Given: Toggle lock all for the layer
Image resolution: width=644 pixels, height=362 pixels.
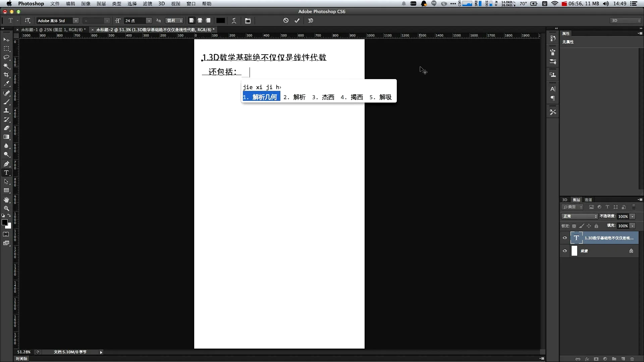Looking at the screenshot, I should 596,226.
